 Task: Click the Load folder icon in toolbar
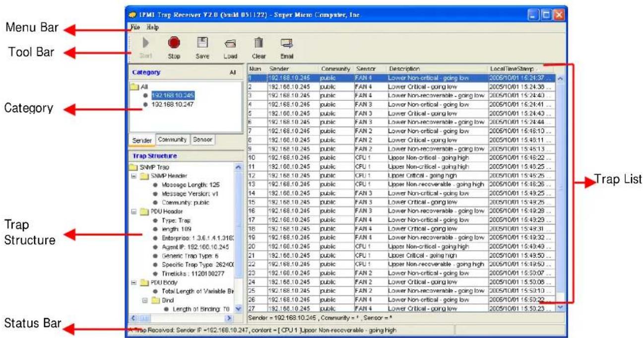pos(230,44)
